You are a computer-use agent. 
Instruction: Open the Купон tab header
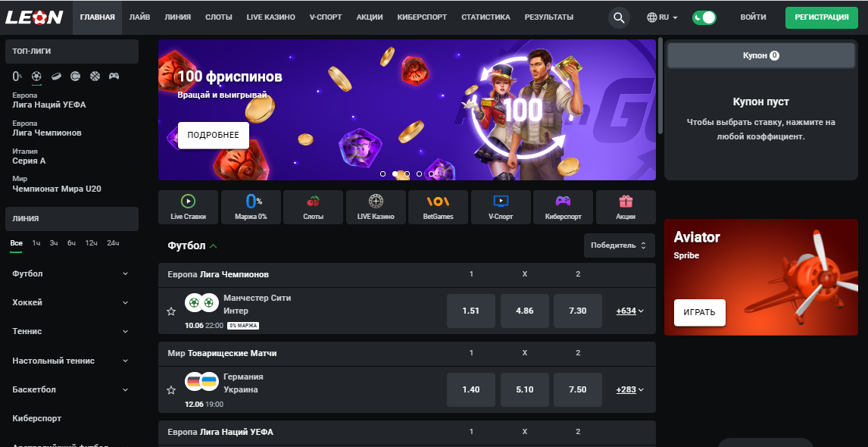click(761, 55)
